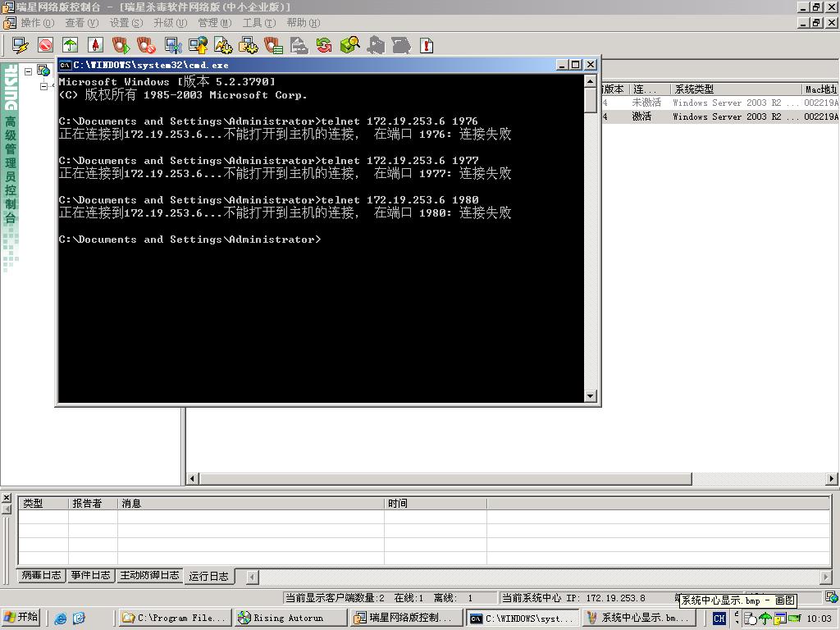
Task: Select the root network node icon in tree
Action: 43,70
